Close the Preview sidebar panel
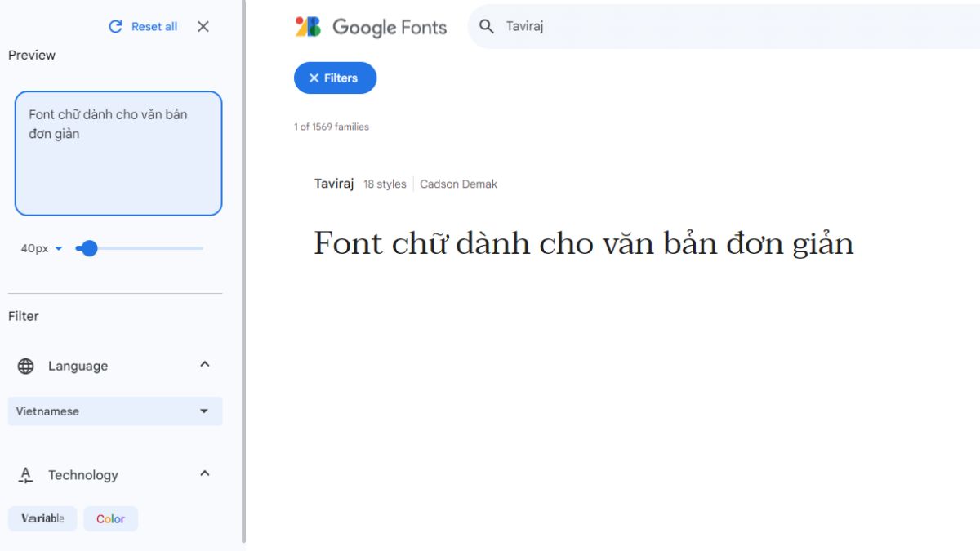Viewport: 980px width, 551px height. [203, 26]
